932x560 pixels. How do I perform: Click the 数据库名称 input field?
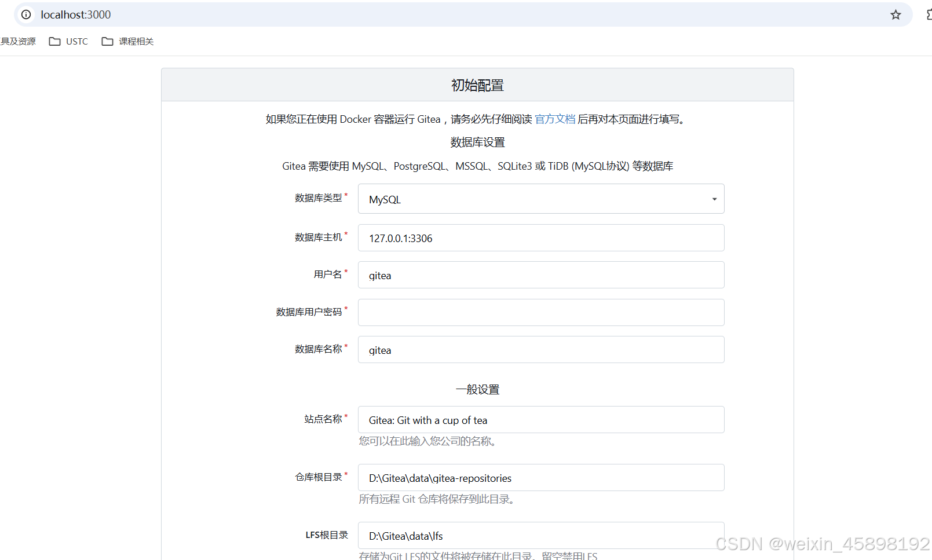click(x=541, y=349)
